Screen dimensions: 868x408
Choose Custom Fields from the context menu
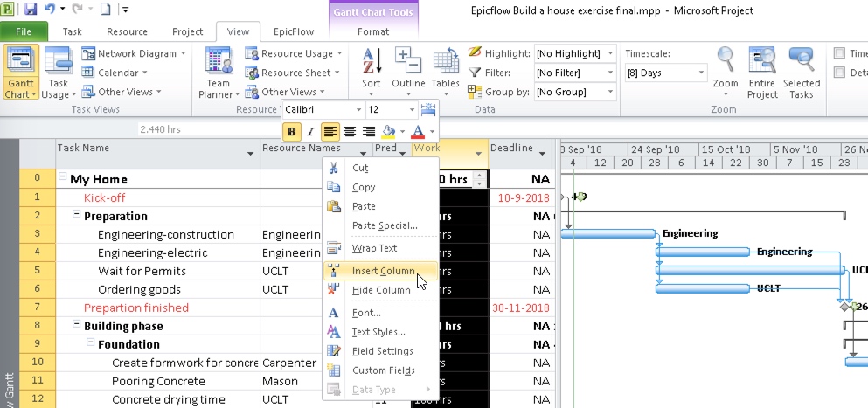click(x=381, y=370)
